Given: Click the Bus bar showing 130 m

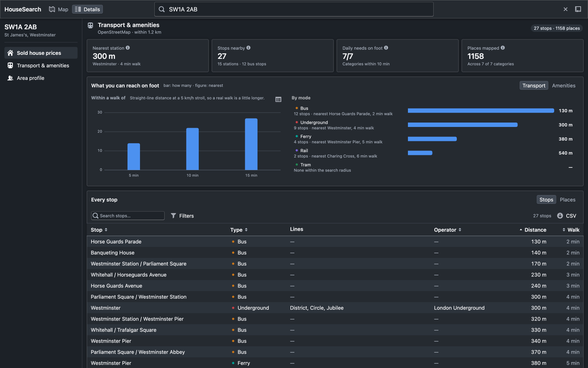Looking at the screenshot, I should 481,110.
